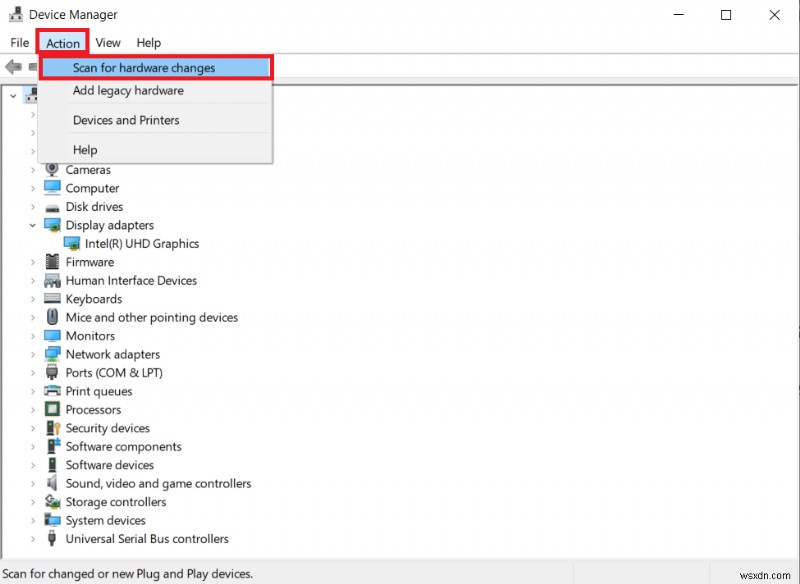
Task: Choose Devices and Printers menu entry
Action: [156, 120]
